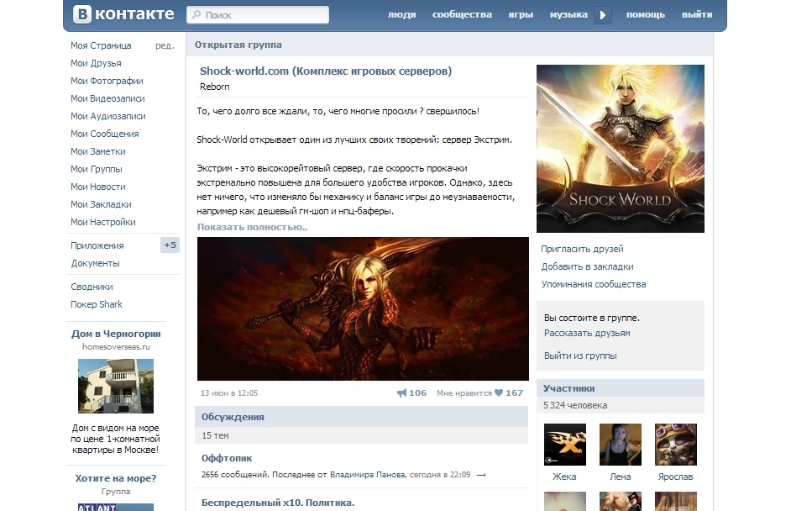This screenshot has height=511, width=812.
Task: Open Мои Аудиозаписи
Action: pos(108,116)
